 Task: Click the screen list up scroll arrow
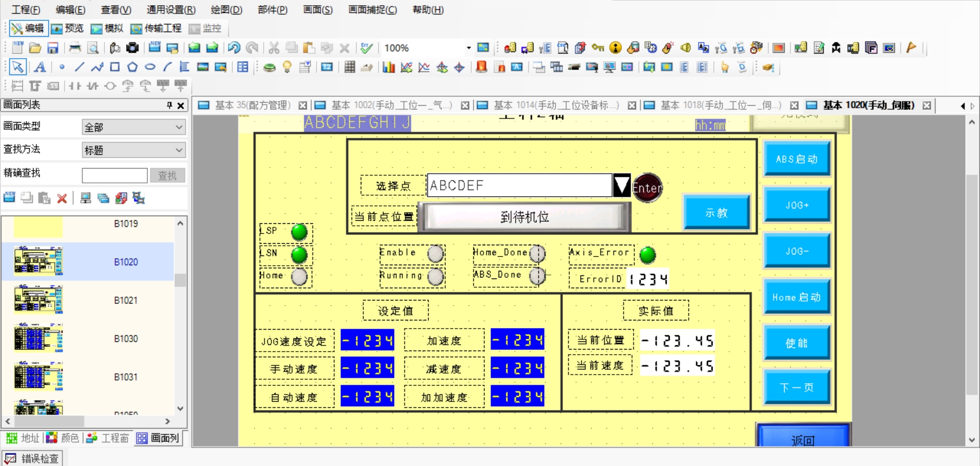click(180, 223)
